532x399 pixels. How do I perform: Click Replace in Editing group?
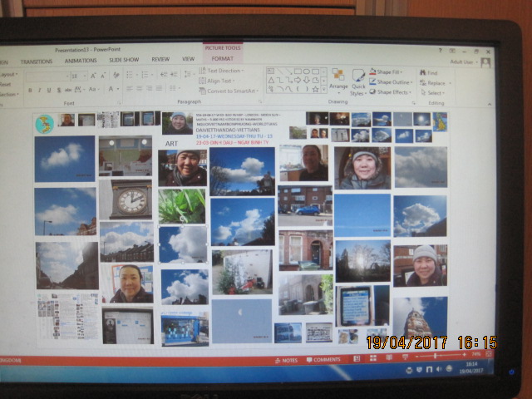pos(436,83)
